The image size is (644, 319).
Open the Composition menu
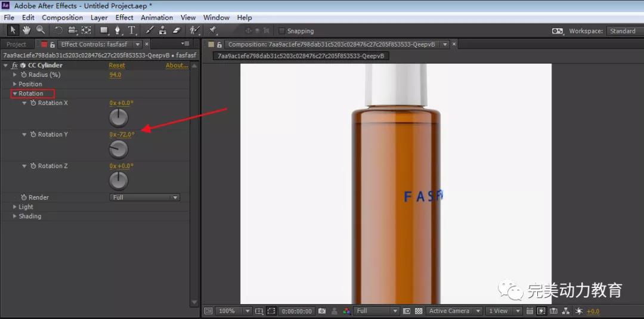pyautogui.click(x=62, y=18)
